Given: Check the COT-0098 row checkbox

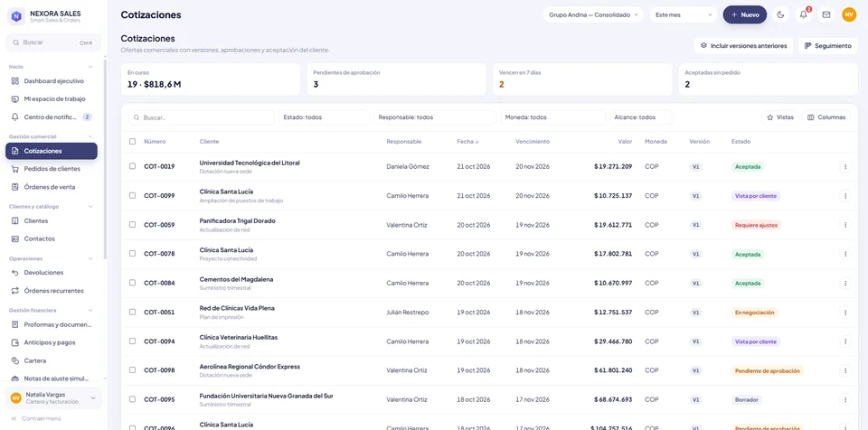Looking at the screenshot, I should [132, 370].
